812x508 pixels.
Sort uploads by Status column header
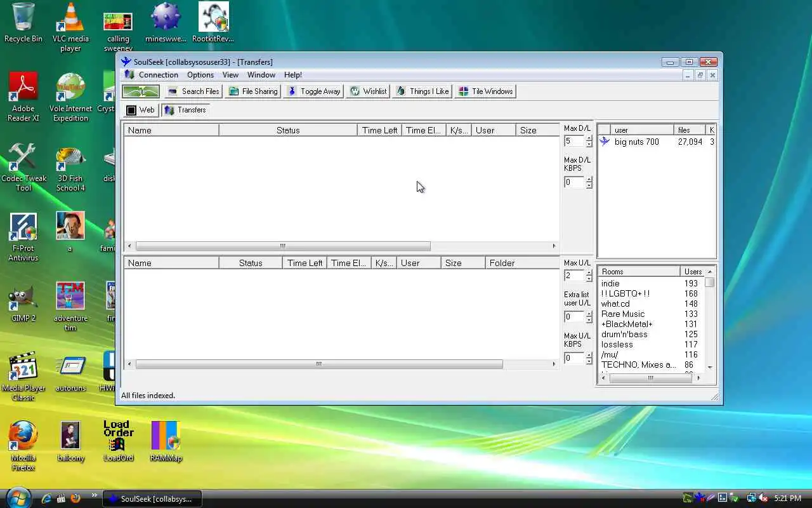[251, 263]
